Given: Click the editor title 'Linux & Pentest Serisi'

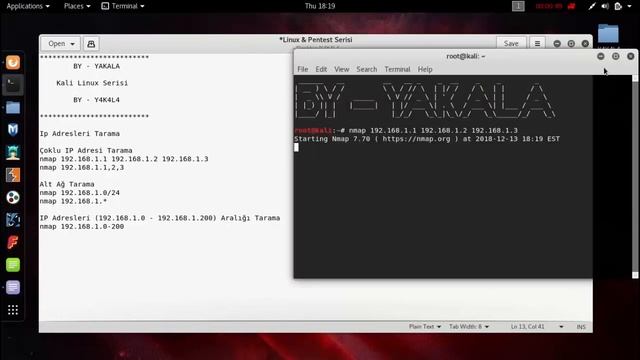Looking at the screenshot, I should click(x=316, y=40).
